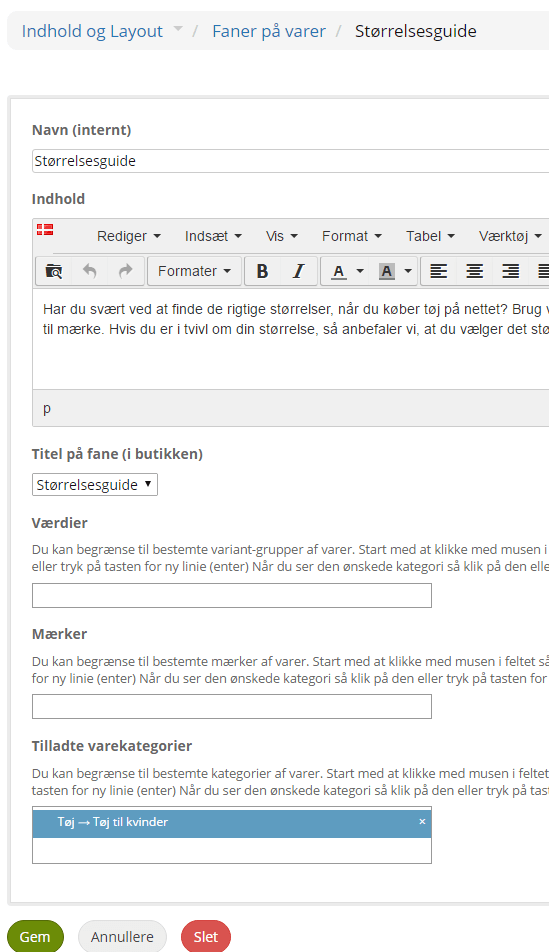Open the Format menu
Viewport: 549px width, 952px height.
coord(352,236)
